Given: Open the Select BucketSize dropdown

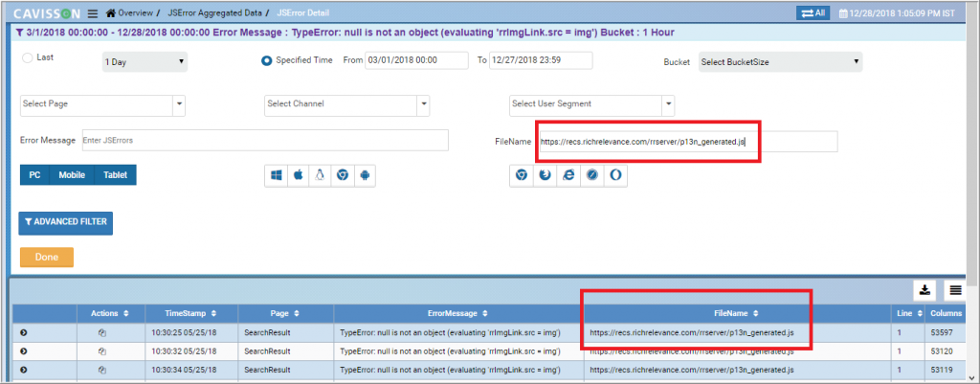Looking at the screenshot, I should pyautogui.click(x=780, y=62).
